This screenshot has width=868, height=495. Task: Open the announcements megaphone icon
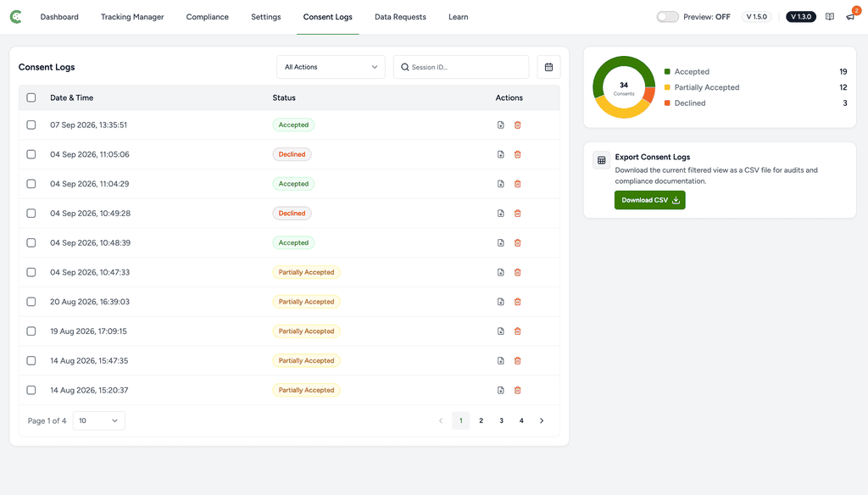[x=850, y=17]
